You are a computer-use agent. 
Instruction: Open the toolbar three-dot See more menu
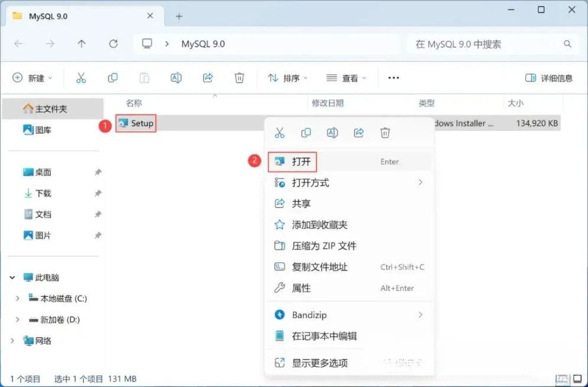pos(393,78)
